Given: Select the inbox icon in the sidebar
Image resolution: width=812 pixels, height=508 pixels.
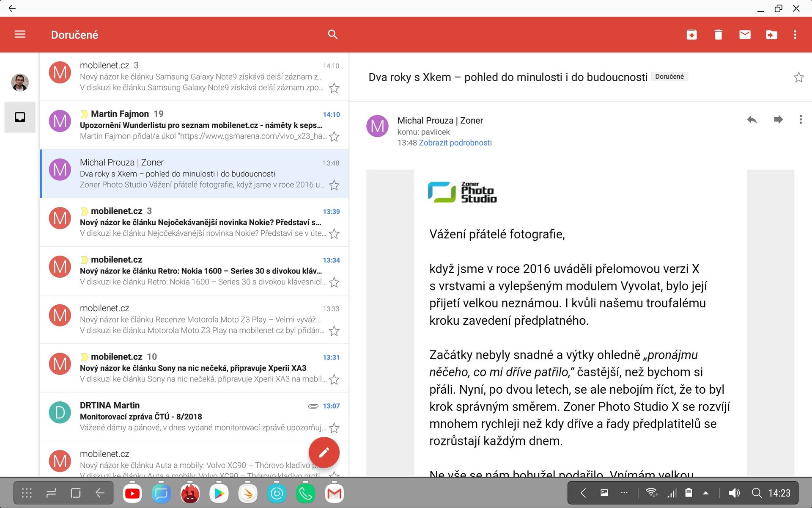Looking at the screenshot, I should pyautogui.click(x=20, y=117).
